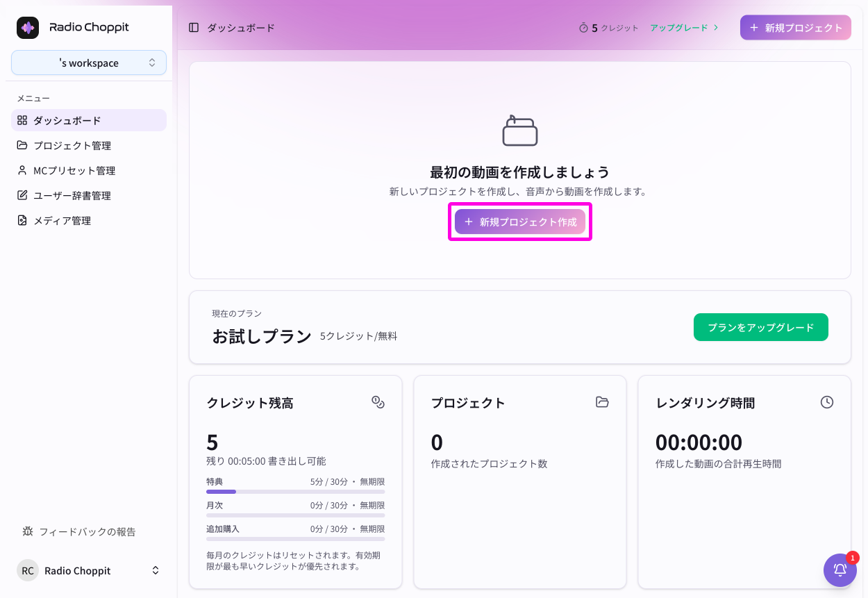Screen dimensions: 868x598
Task: Click the clock icon in レンダリング時間 card
Action: coord(826,402)
